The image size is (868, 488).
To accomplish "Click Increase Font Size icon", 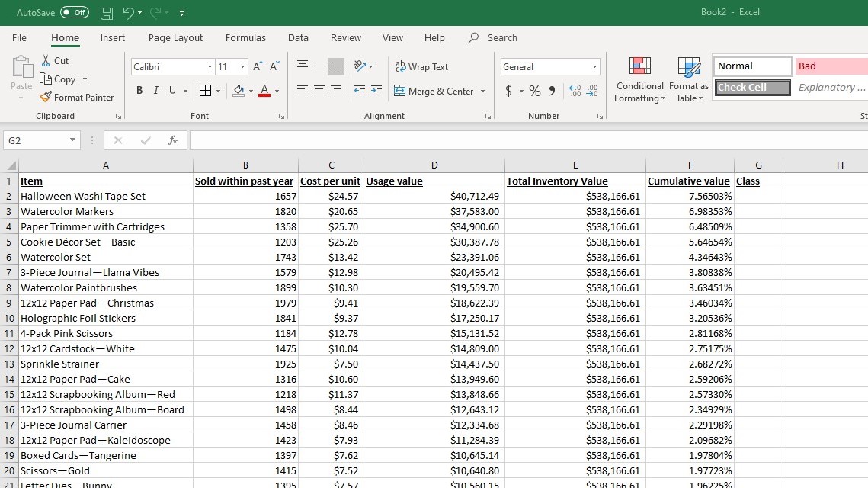I will pos(258,67).
